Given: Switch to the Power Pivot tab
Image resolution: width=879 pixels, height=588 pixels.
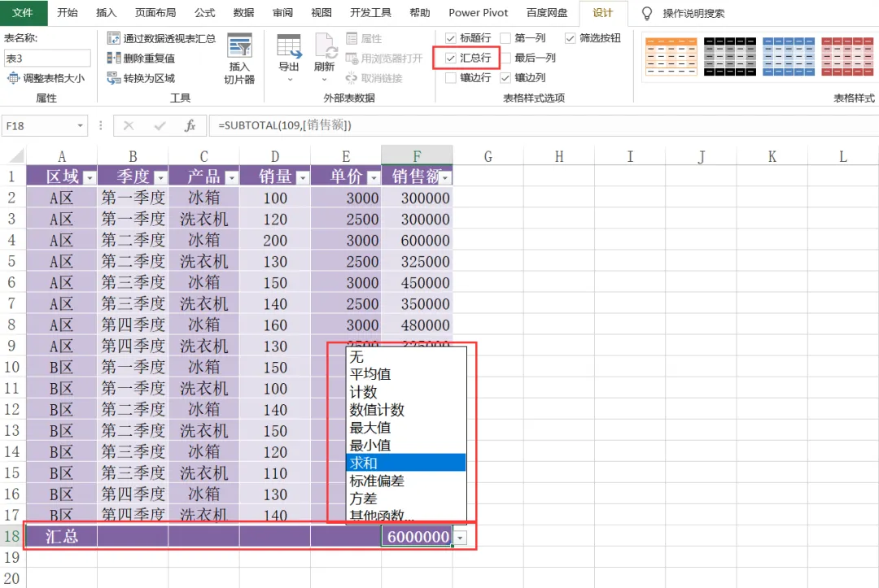Looking at the screenshot, I should point(479,13).
